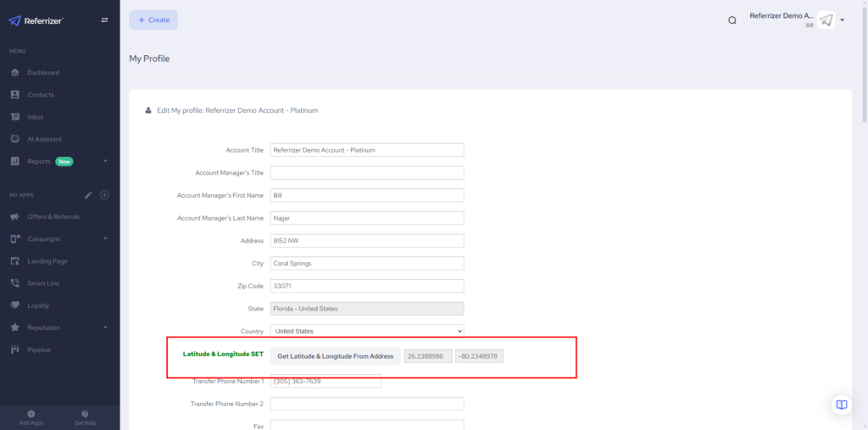This screenshot has width=868, height=430.
Task: Toggle sidebar collapse arrows icon
Action: [x=104, y=20]
